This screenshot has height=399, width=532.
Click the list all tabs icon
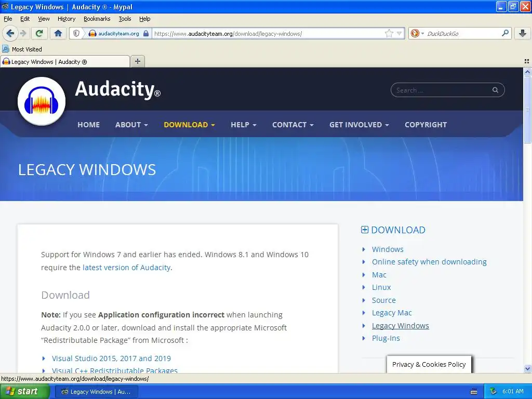click(527, 61)
